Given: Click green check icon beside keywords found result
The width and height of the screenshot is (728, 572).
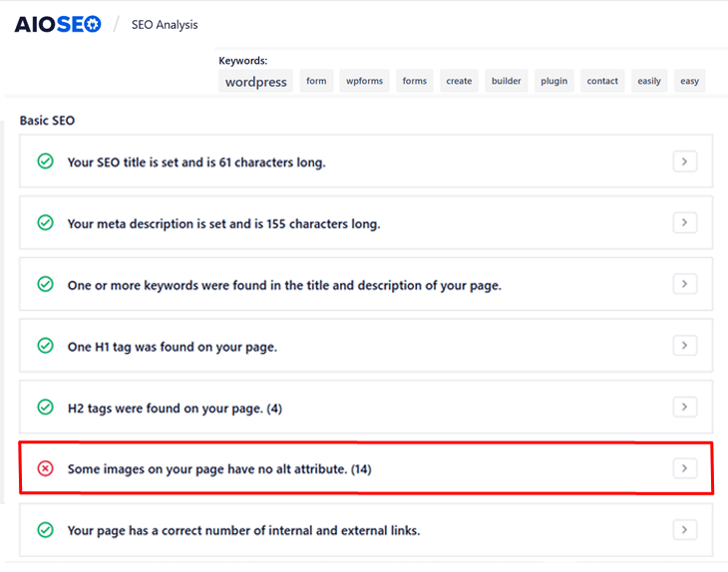Looking at the screenshot, I should point(46,284).
